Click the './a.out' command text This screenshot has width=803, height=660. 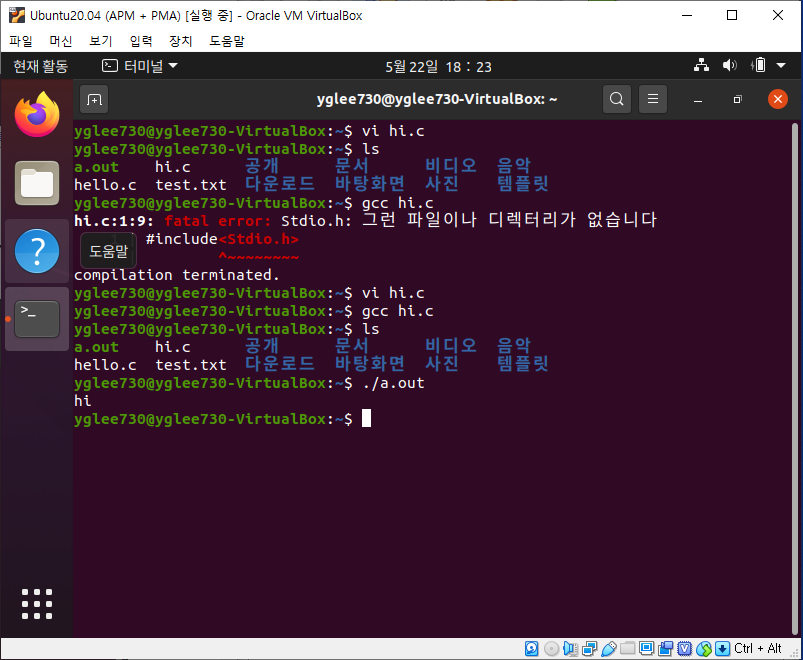pos(393,383)
